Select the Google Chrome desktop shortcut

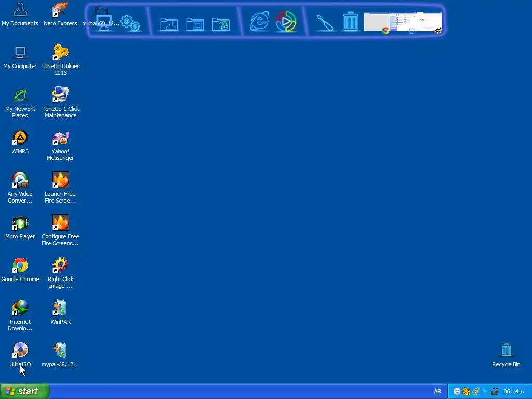(20, 270)
